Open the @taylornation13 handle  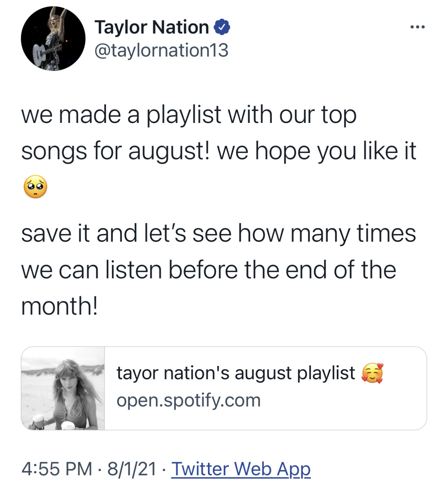161,50
